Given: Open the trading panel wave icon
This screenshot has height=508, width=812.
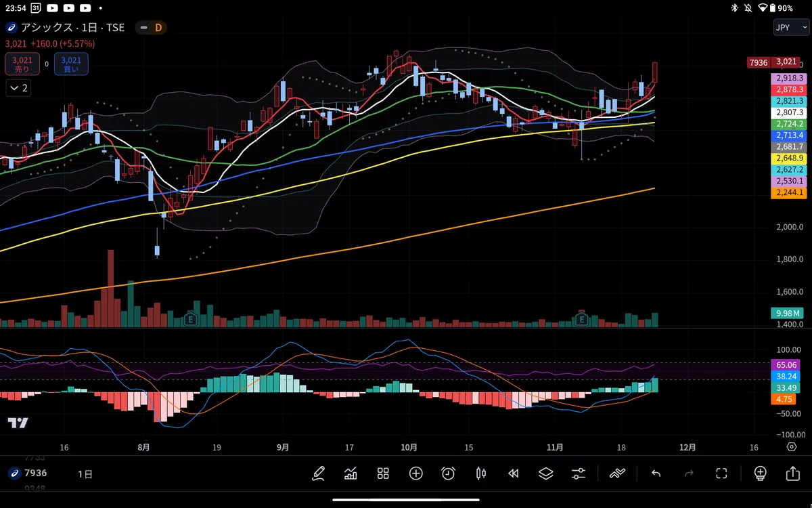Looking at the screenshot, I should (x=617, y=473).
